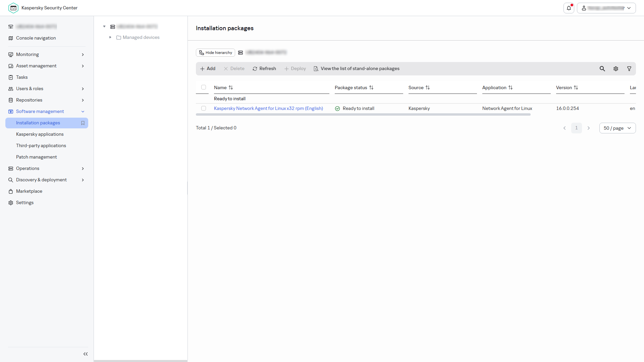Click the Console navigation map icon
This screenshot has width=644, height=362.
(x=11, y=38)
